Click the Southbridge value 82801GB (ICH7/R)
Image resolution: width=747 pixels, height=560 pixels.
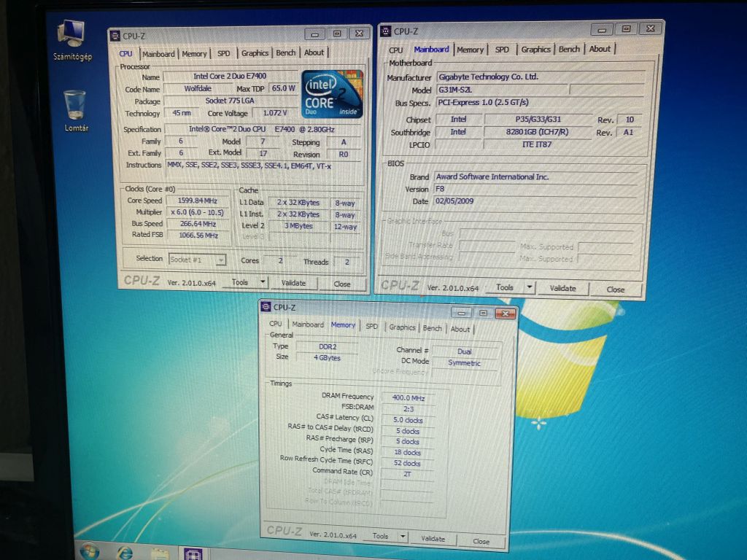tap(537, 132)
